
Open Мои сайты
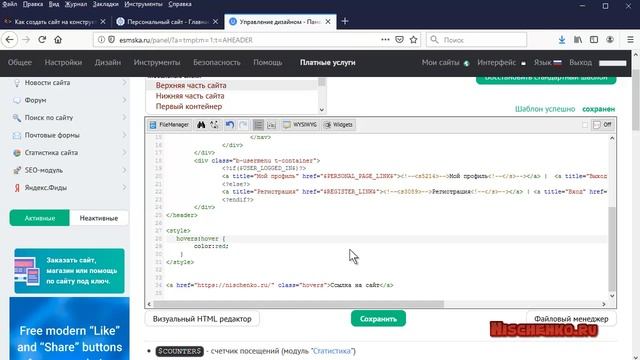click(x=445, y=62)
